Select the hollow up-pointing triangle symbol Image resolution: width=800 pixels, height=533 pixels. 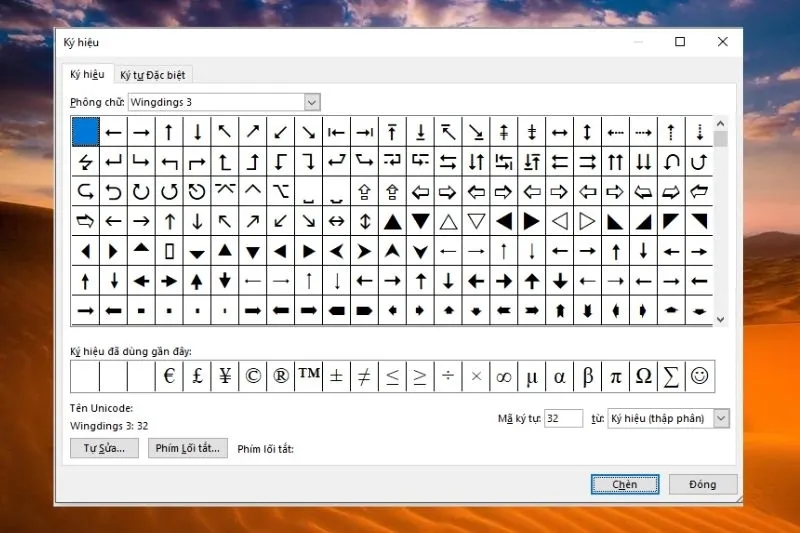coord(448,221)
